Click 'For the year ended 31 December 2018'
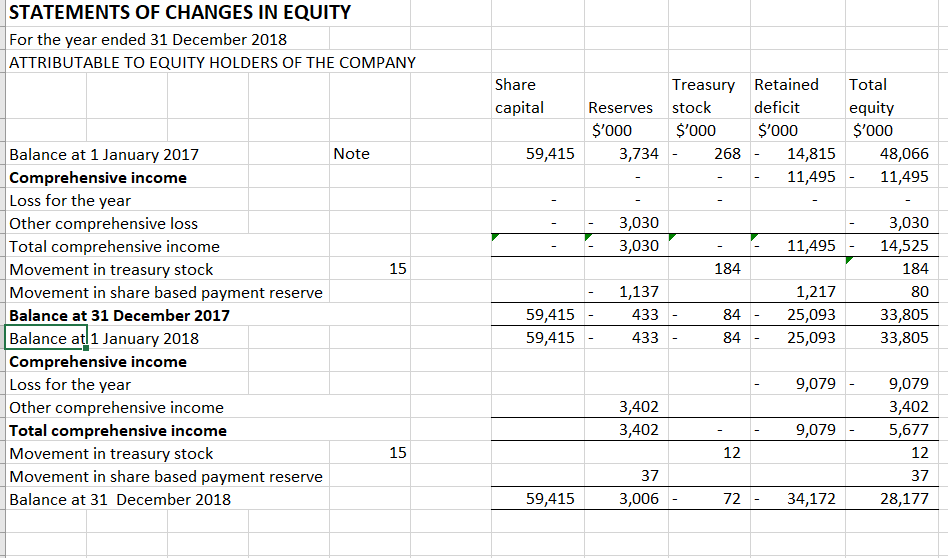 point(148,39)
